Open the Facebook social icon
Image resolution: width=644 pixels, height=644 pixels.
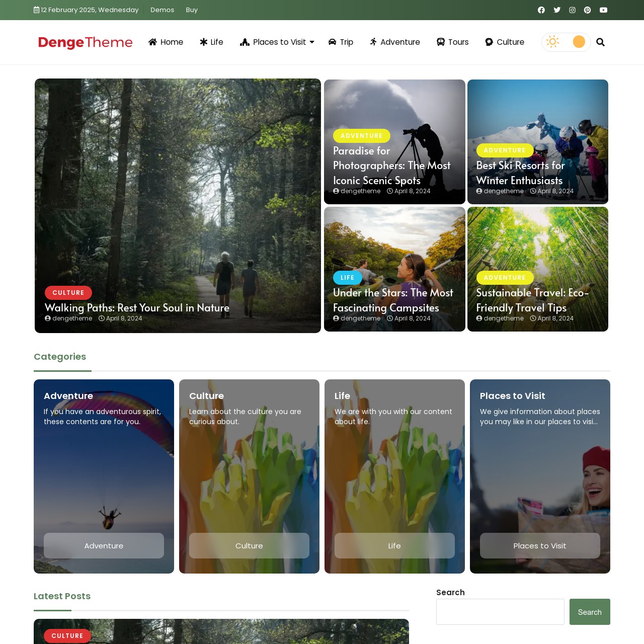click(541, 10)
